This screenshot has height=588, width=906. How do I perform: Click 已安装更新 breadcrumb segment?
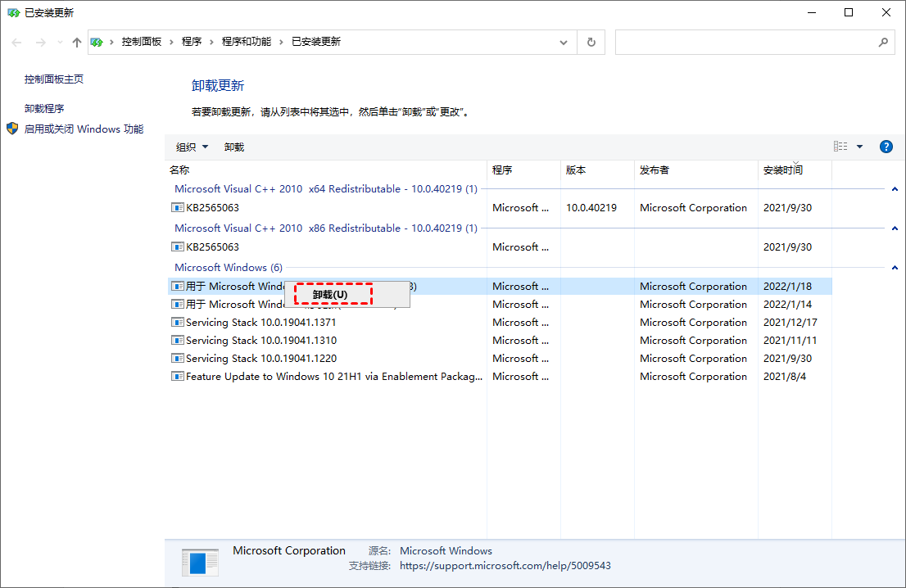316,42
